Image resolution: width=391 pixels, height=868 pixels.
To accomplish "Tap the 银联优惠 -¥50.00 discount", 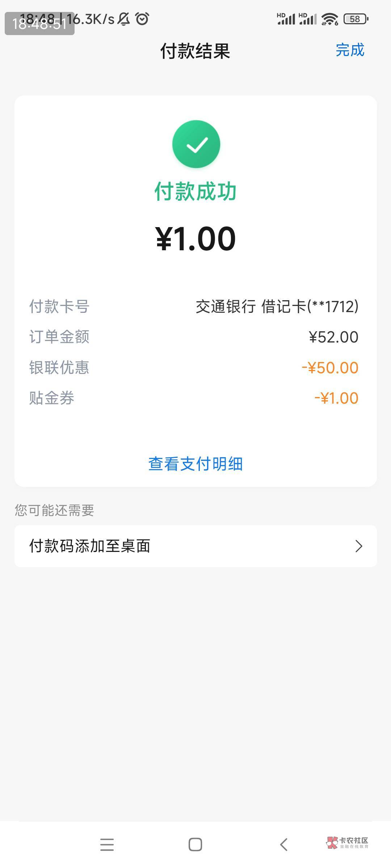I will coord(330,368).
